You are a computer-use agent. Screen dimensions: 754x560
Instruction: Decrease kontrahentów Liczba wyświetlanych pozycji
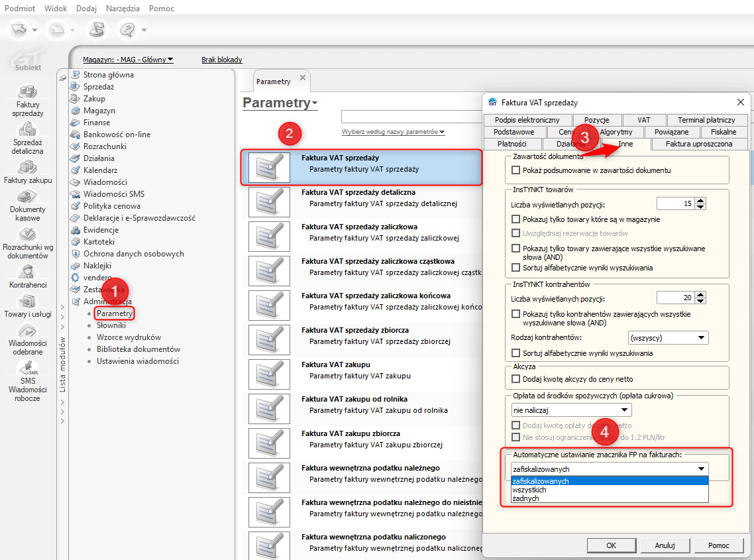(701, 301)
